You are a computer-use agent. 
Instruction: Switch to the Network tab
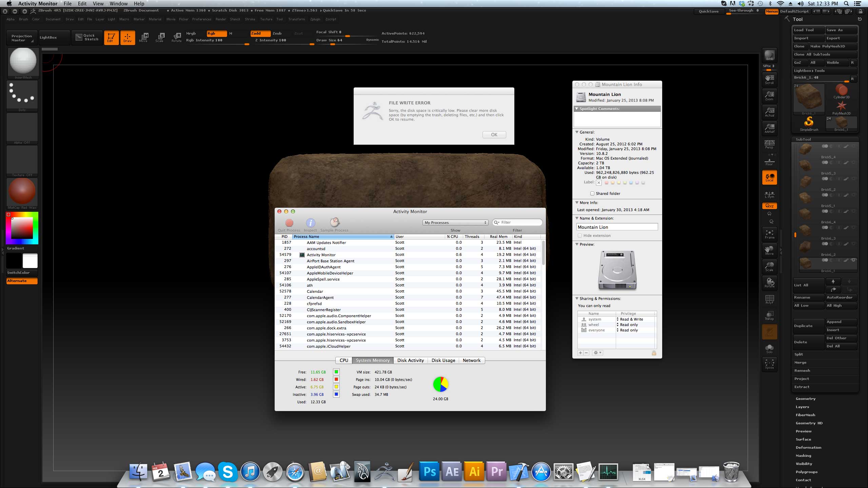(x=472, y=360)
